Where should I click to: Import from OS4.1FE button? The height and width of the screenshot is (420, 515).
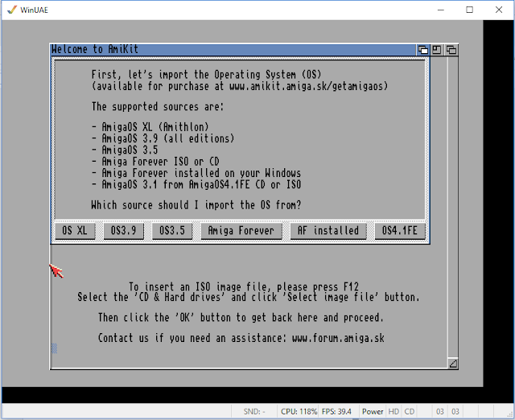(400, 231)
